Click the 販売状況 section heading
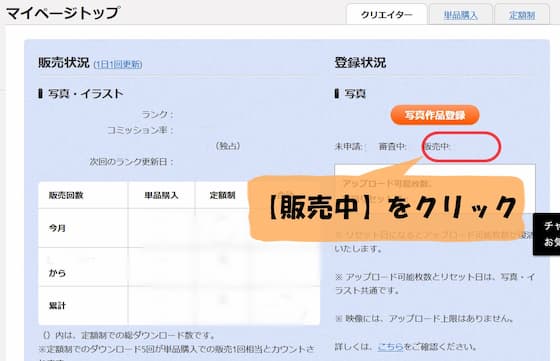 click(x=64, y=63)
